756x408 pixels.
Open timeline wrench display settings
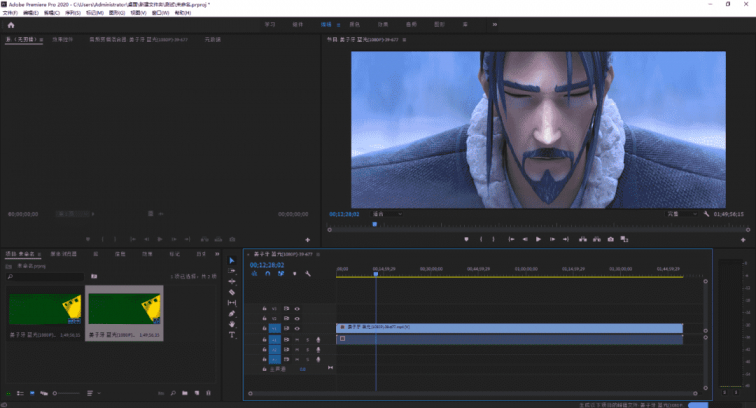(x=308, y=274)
